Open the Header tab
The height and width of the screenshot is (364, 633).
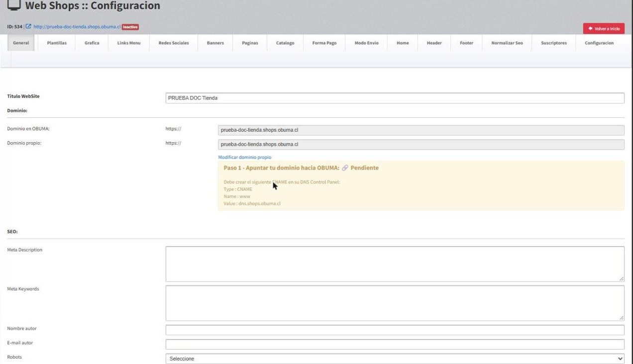click(434, 43)
